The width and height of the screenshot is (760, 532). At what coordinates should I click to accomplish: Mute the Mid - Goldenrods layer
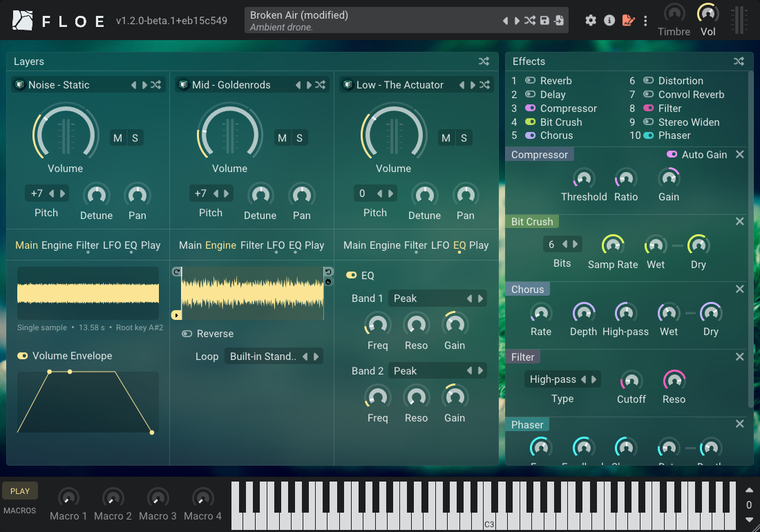coord(281,137)
